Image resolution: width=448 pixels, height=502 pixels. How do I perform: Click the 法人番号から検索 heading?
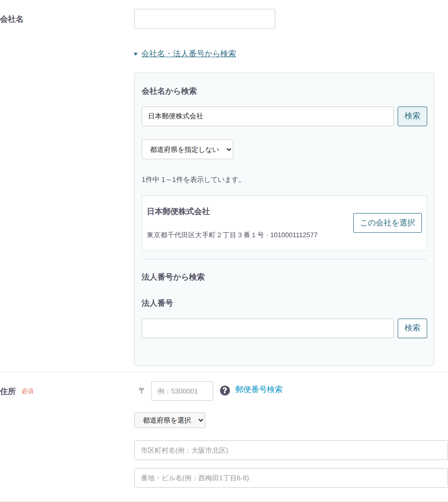tap(173, 277)
